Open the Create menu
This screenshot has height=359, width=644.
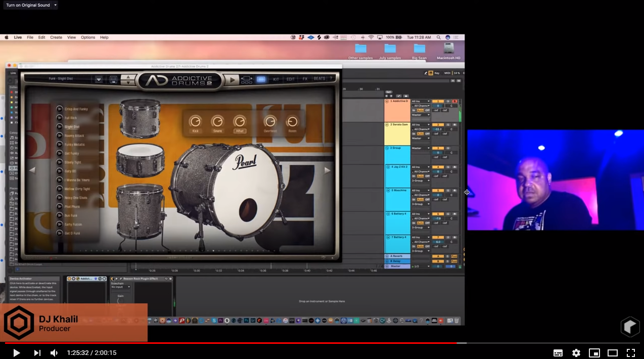[56, 37]
